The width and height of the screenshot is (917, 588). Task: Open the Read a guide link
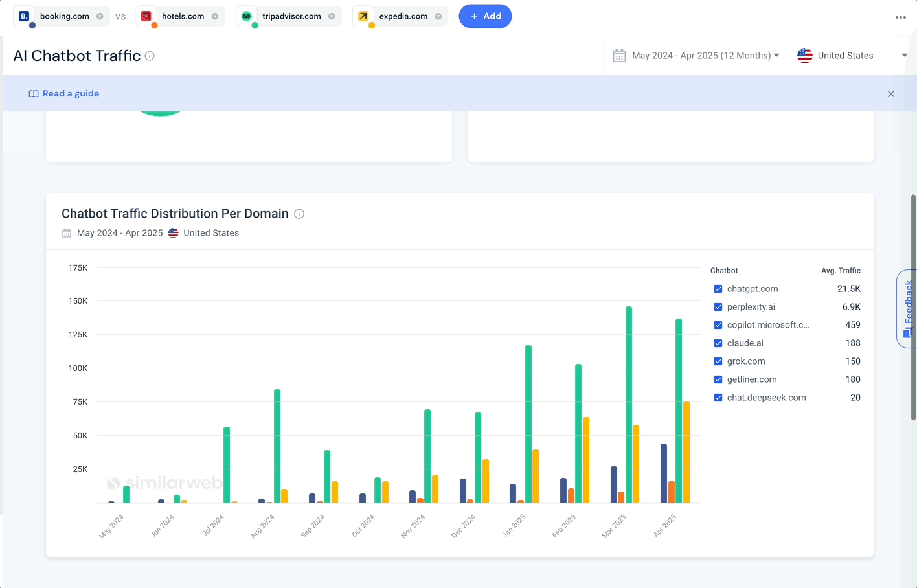tap(71, 93)
